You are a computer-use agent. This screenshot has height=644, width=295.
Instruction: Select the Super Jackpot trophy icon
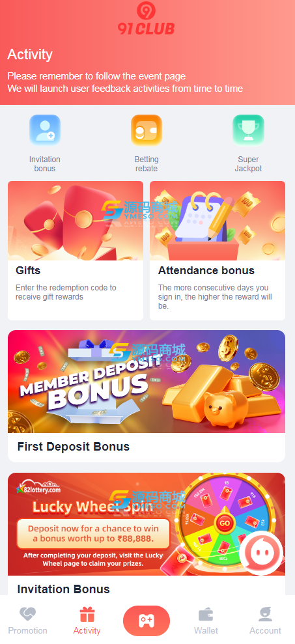tap(248, 130)
